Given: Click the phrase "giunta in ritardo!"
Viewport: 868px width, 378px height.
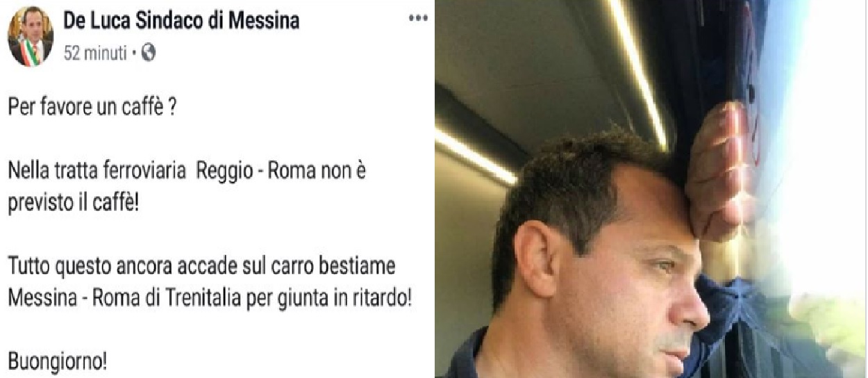Looking at the screenshot, I should pyautogui.click(x=342, y=301).
